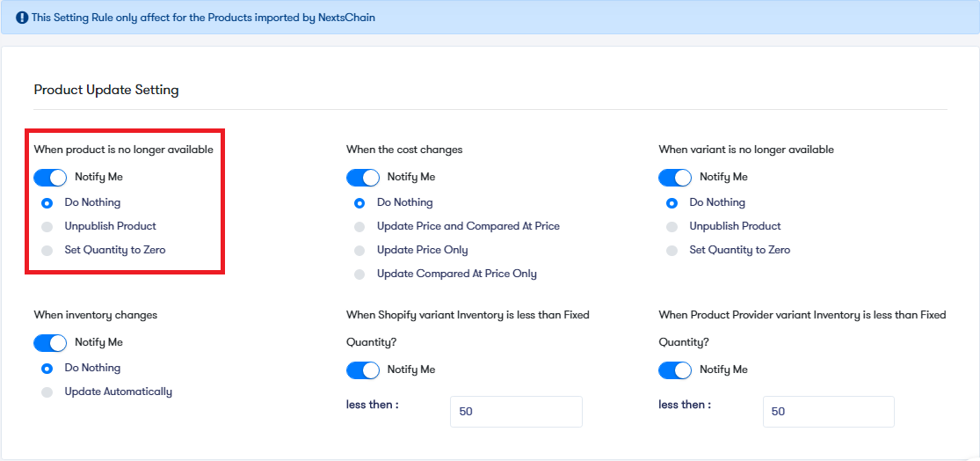Choose Update Price and Compared At Price
Image resolution: width=980 pixels, height=461 pixels.
pos(359,226)
